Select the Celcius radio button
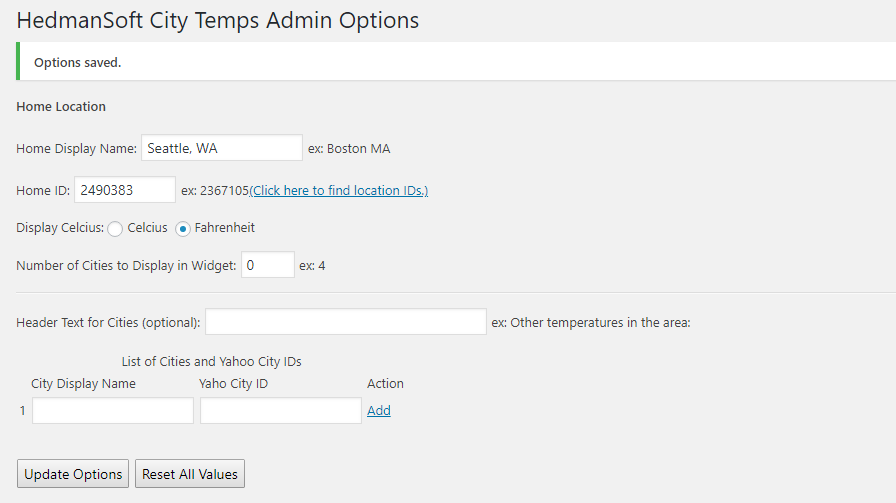 (115, 229)
